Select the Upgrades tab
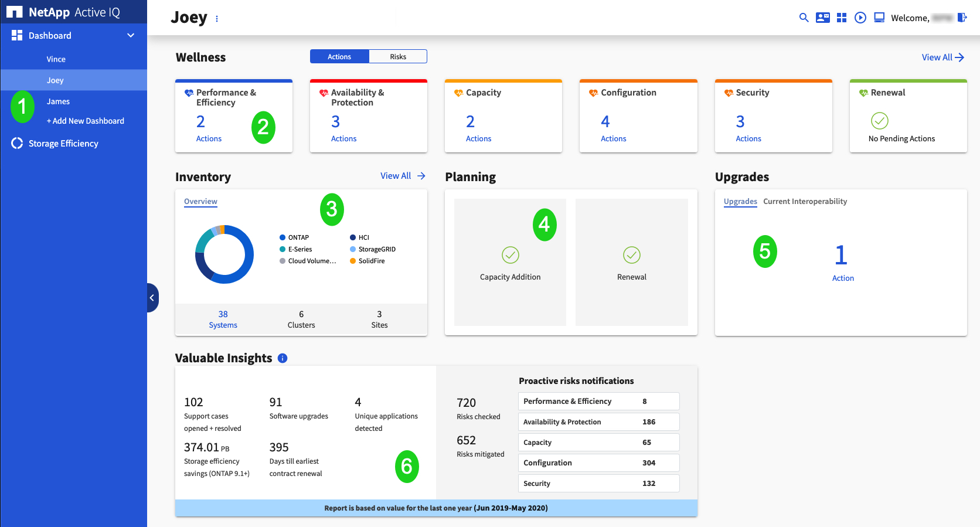This screenshot has width=980, height=527. tap(740, 201)
